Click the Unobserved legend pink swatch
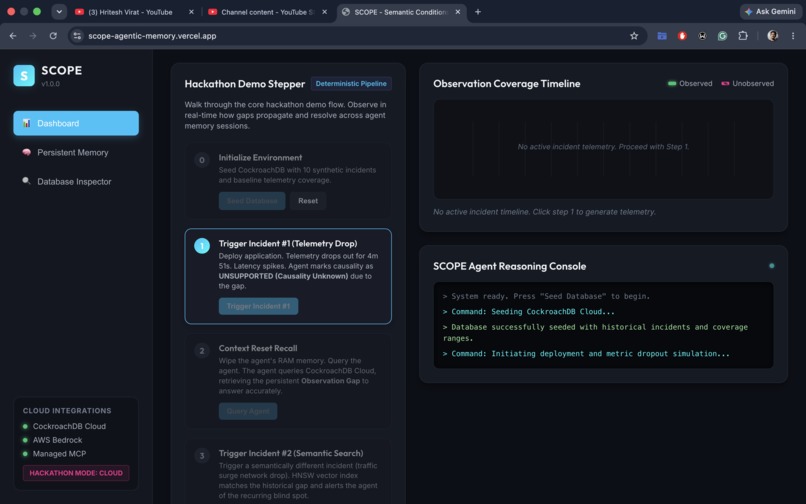The image size is (806, 504). (x=725, y=83)
